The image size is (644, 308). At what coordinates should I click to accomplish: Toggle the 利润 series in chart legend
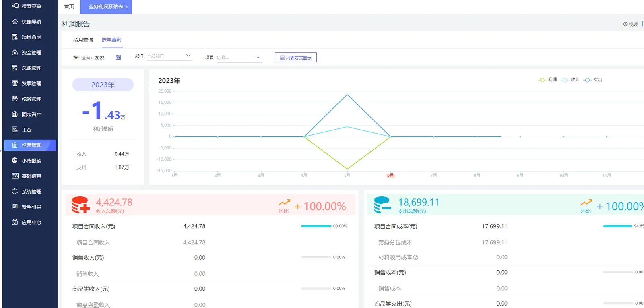[547, 80]
